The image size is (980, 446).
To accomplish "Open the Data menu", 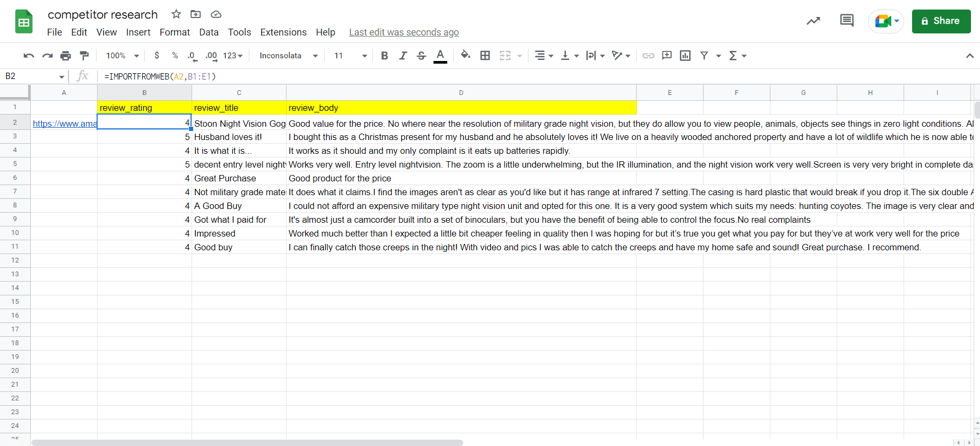I will pos(209,32).
